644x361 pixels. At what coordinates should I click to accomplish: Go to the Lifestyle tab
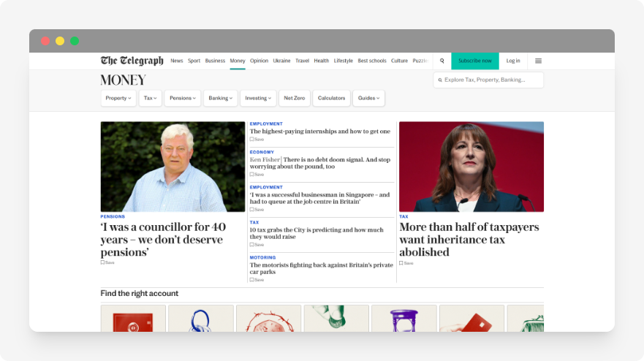pyautogui.click(x=344, y=61)
